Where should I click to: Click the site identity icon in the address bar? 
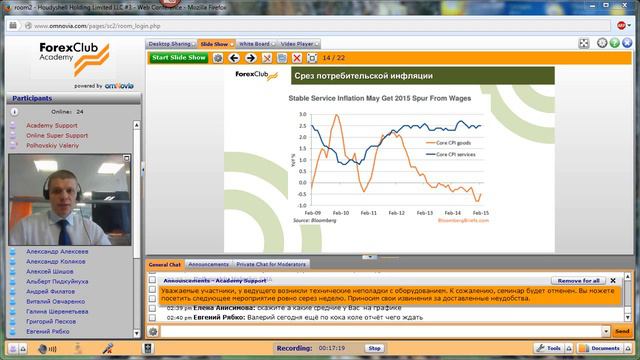[x=28, y=26]
